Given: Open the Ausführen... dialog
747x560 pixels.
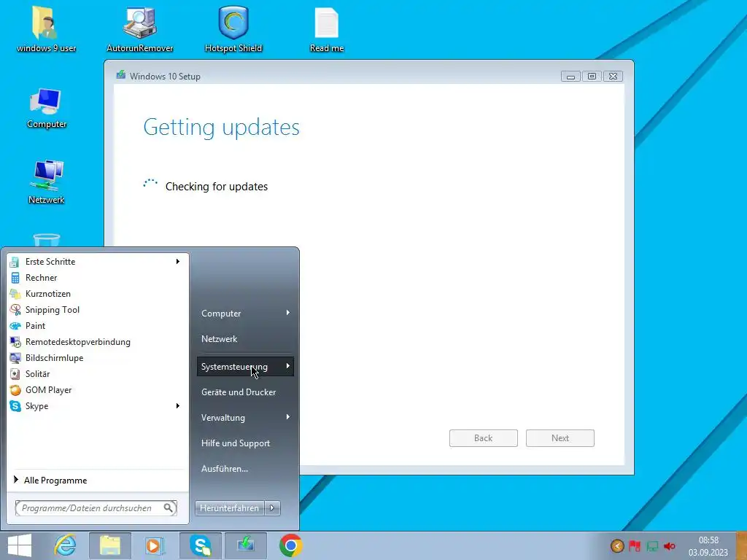Looking at the screenshot, I should point(245,469).
